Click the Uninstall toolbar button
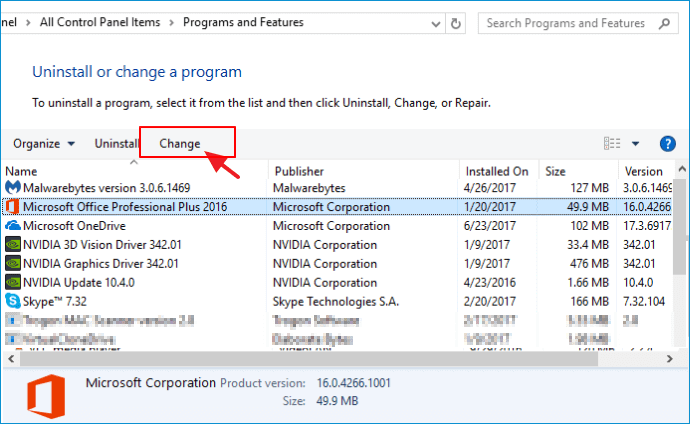 117,144
